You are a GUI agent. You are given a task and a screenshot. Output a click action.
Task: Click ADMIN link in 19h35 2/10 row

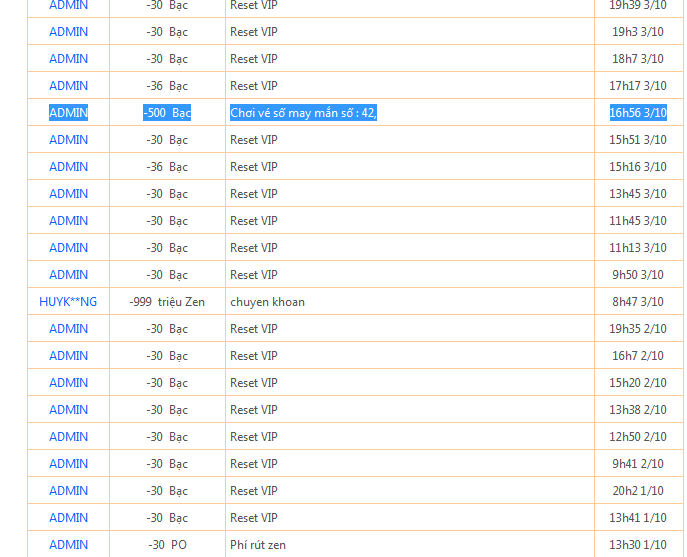[68, 329]
